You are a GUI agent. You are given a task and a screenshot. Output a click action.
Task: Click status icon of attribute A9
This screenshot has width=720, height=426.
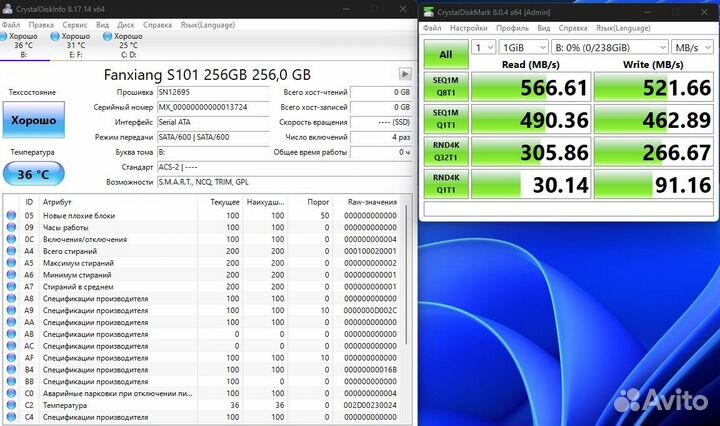click(11, 310)
